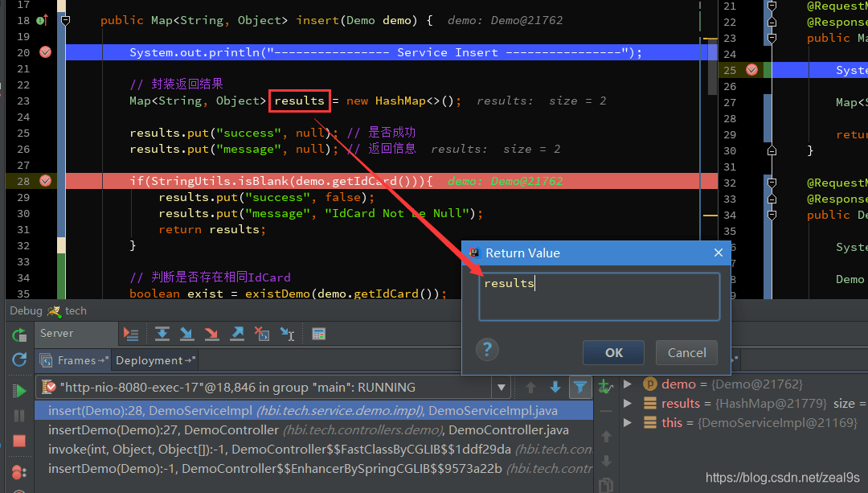Select the invoke(int, Object, Object[]) frame
Image resolution: width=868 pixels, height=493 pixels.
tap(313, 450)
